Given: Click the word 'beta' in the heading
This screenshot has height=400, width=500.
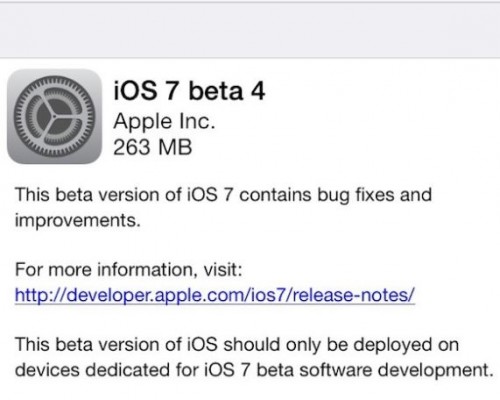Looking at the screenshot, I should pos(216,91).
